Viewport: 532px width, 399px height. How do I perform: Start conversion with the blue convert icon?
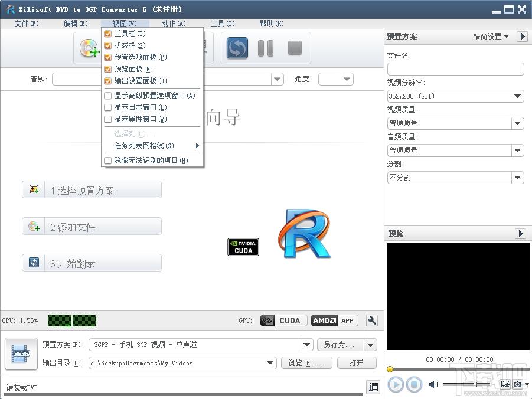pos(237,48)
